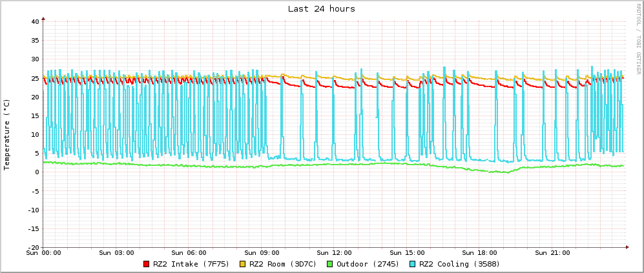Click the 'Sun 06:00' time axis label
This screenshot has height=273, width=644.
[x=189, y=253]
